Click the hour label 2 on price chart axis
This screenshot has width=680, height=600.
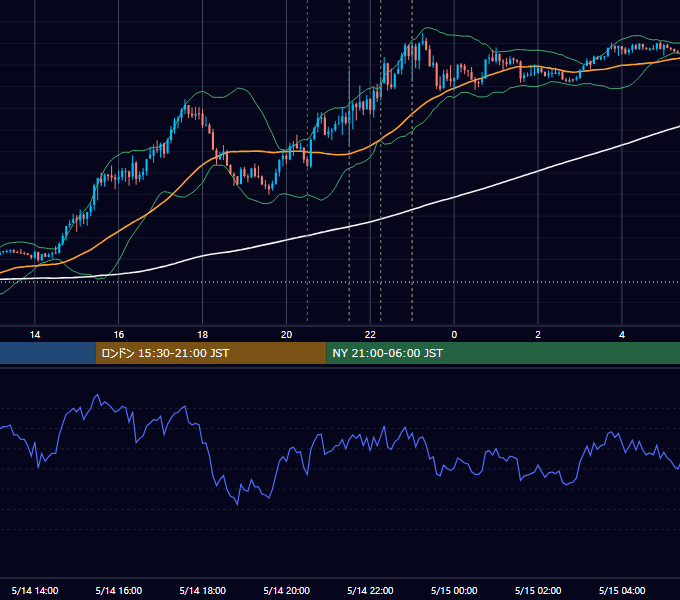(538, 335)
